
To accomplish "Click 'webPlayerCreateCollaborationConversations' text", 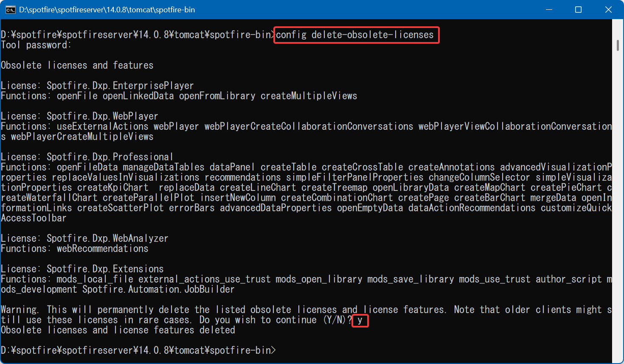I will [309, 126].
